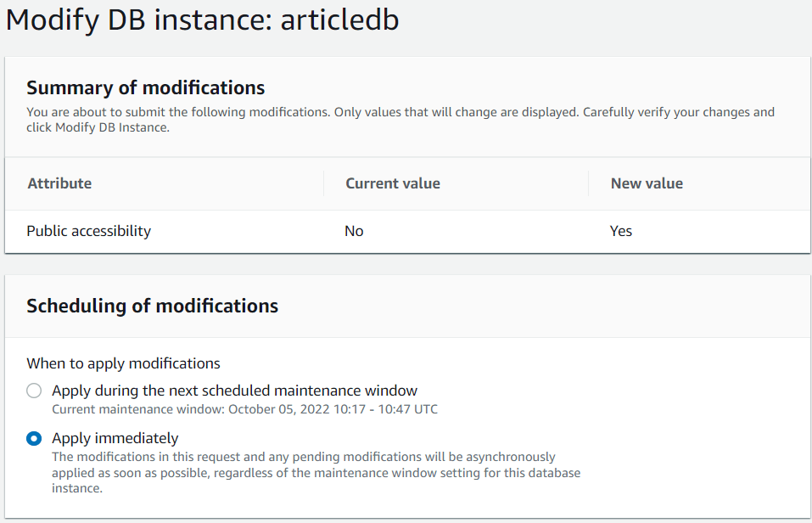Image resolution: width=812 pixels, height=523 pixels.
Task: Click divider between Current value and New value columns
Action: pos(589,183)
